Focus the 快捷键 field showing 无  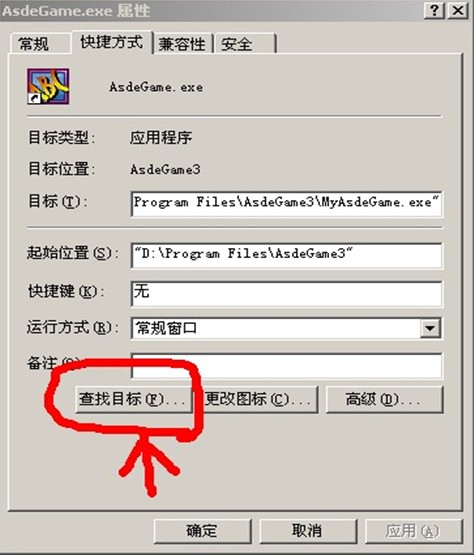tap(286, 293)
